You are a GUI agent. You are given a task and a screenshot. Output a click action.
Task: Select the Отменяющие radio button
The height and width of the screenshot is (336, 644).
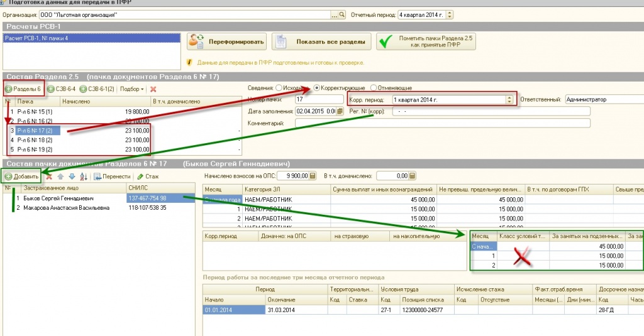coord(374,88)
